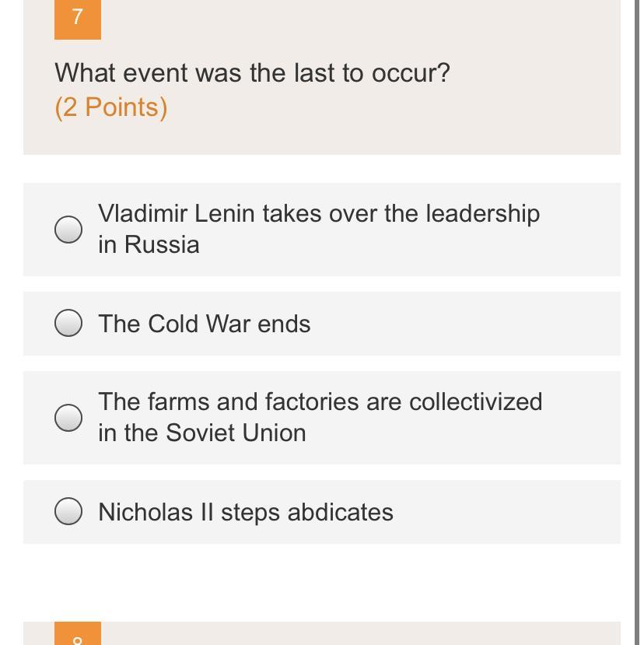The height and width of the screenshot is (645, 644).
Task: Click blank area of question 7 header beside '(2 Points)'
Action: [389, 109]
